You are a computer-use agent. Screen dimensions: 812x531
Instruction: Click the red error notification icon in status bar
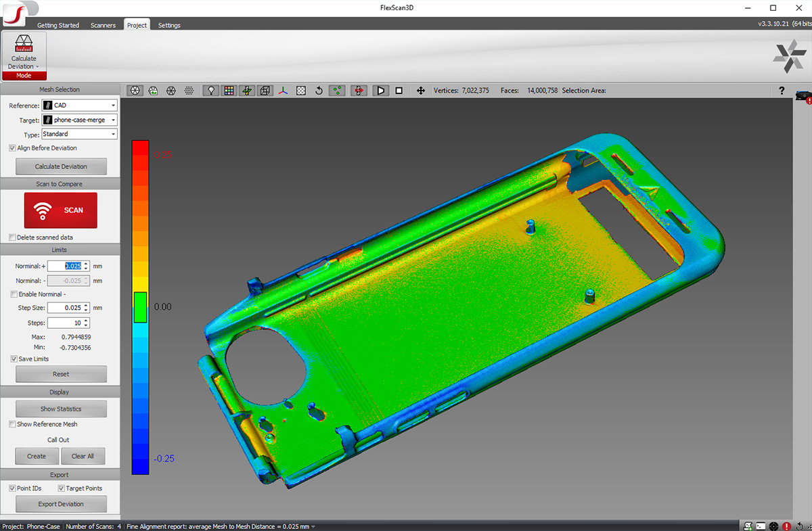click(x=786, y=526)
